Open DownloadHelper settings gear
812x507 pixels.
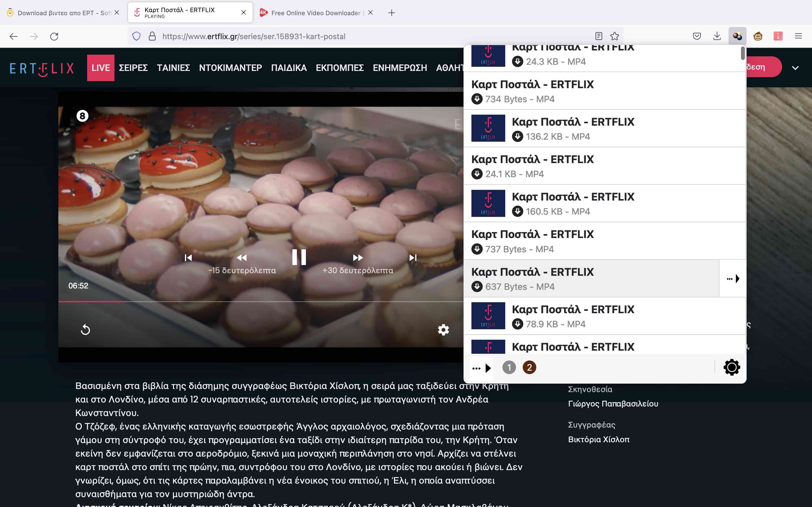[x=731, y=367]
